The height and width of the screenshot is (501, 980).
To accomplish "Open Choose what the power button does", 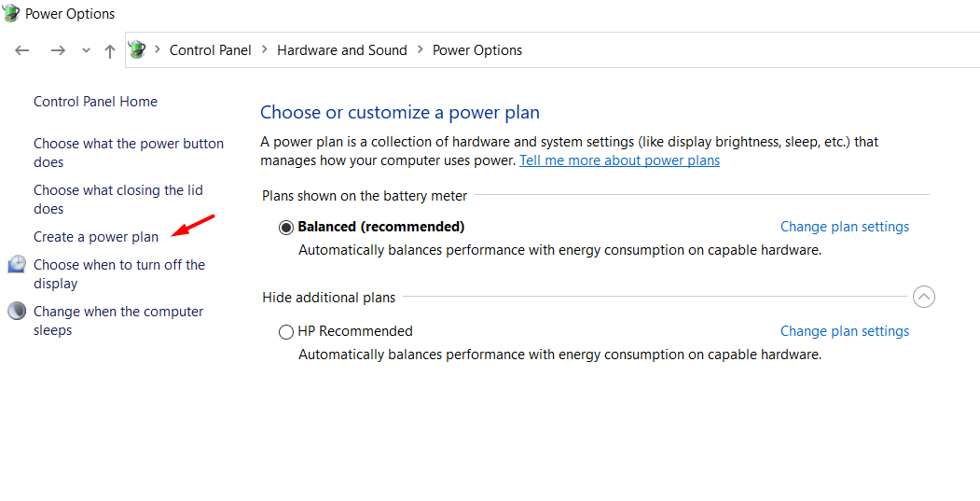I will 129,153.
